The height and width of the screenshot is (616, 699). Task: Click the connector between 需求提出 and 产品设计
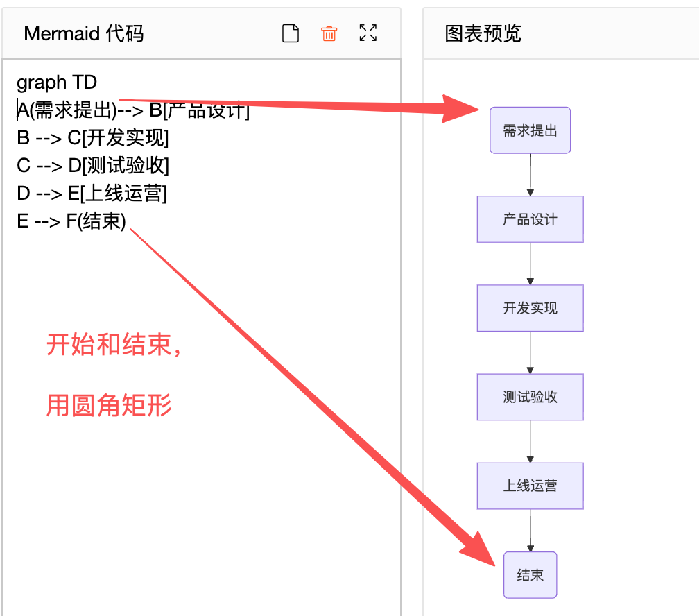pos(530,174)
